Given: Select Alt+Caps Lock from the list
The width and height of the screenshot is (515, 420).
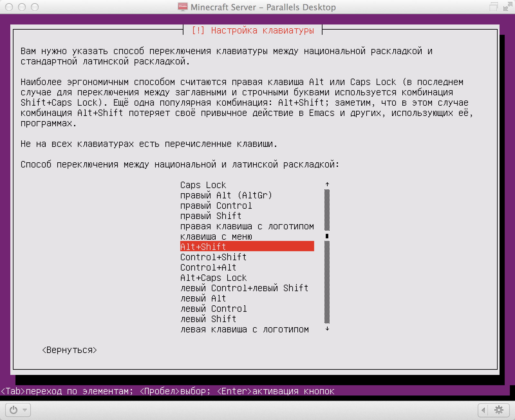Looking at the screenshot, I should coord(213,277).
